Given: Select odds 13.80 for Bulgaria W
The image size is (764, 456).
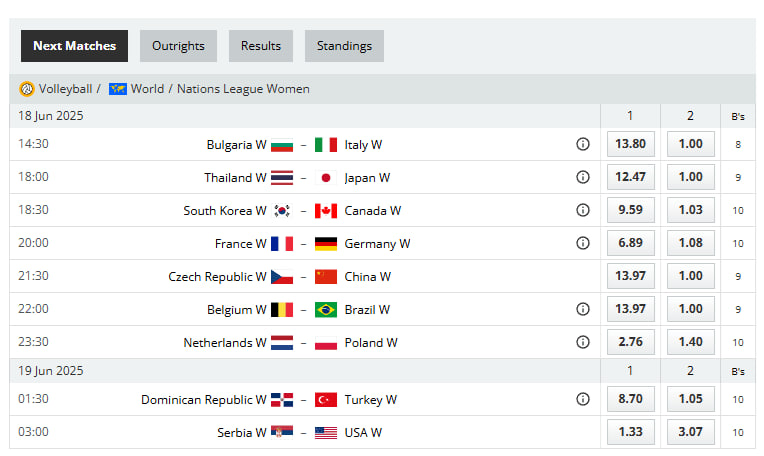Looking at the screenshot, I should click(630, 144).
